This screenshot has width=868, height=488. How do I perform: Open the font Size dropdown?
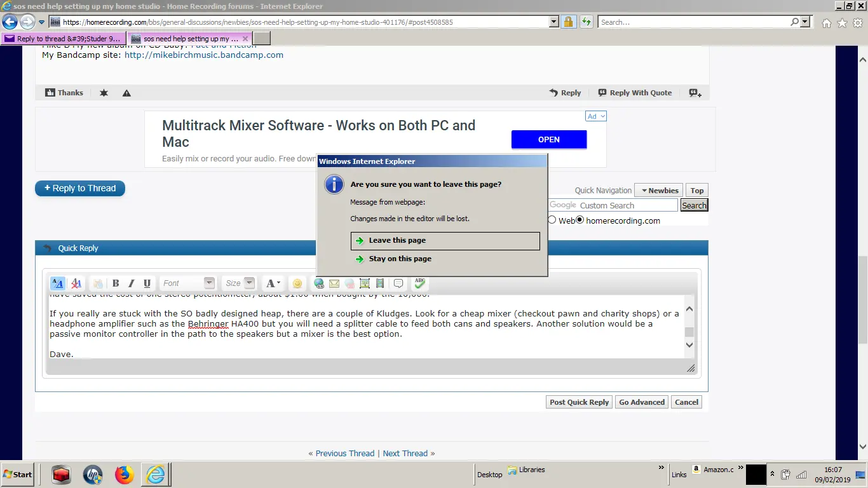coord(240,283)
